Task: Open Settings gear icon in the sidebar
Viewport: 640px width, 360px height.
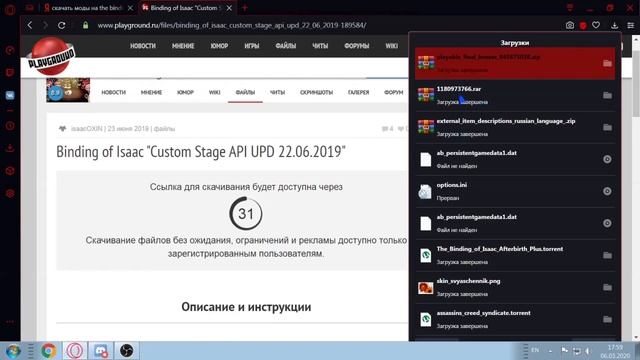Action: pos(10,193)
